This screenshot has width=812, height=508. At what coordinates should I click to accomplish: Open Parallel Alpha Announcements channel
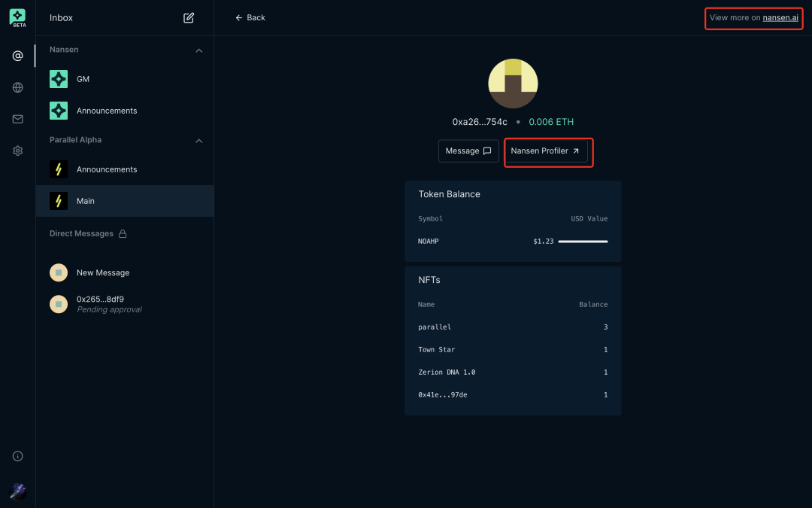[125, 169]
